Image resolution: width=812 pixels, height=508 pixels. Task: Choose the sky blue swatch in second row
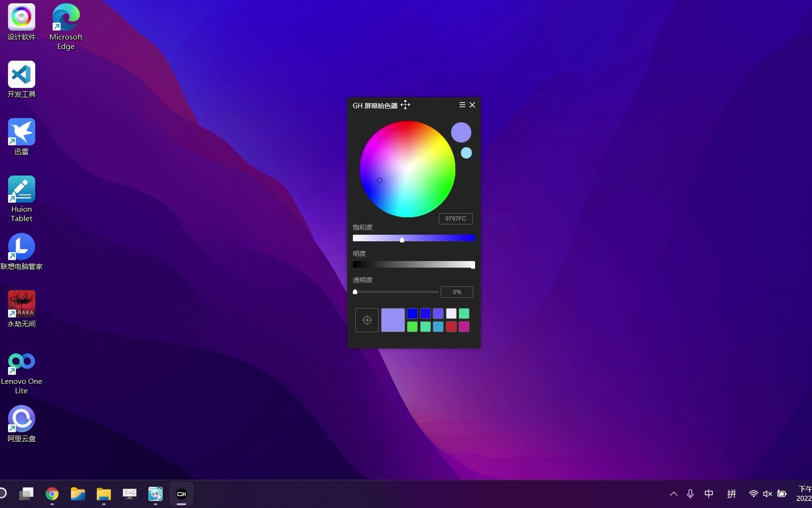pyautogui.click(x=438, y=326)
